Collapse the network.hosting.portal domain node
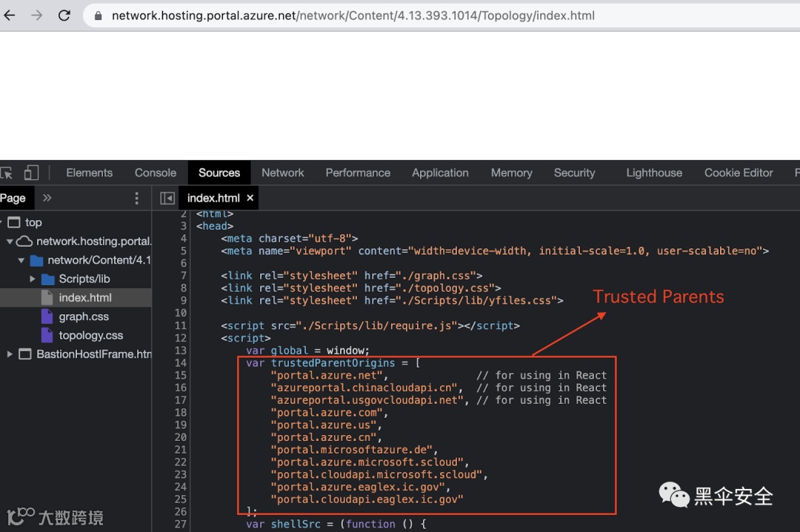This screenshot has width=800, height=532. pos(10,242)
